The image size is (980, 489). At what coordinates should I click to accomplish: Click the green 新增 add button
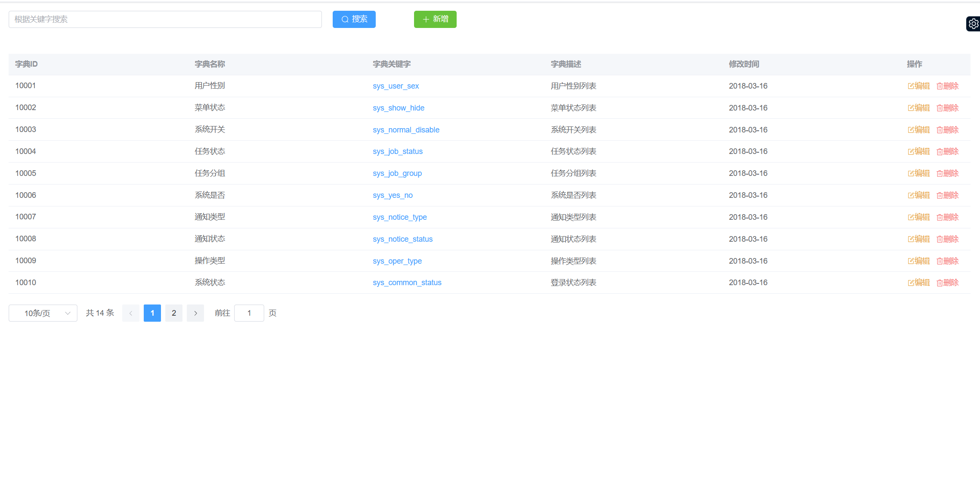coord(435,19)
